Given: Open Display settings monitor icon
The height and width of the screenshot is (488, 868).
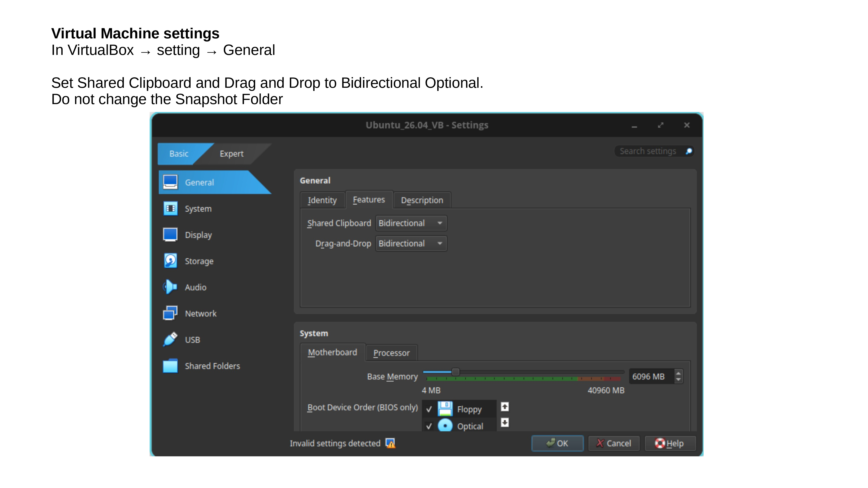Looking at the screenshot, I should click(170, 235).
